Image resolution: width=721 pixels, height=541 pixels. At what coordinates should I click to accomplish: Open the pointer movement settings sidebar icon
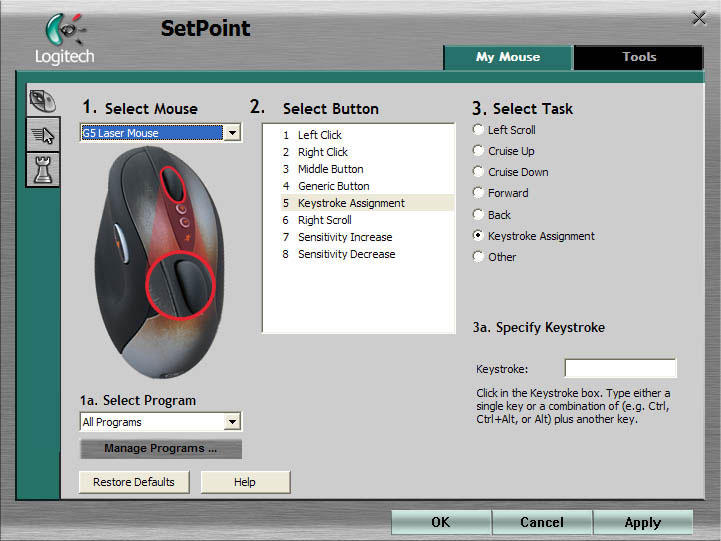43,135
